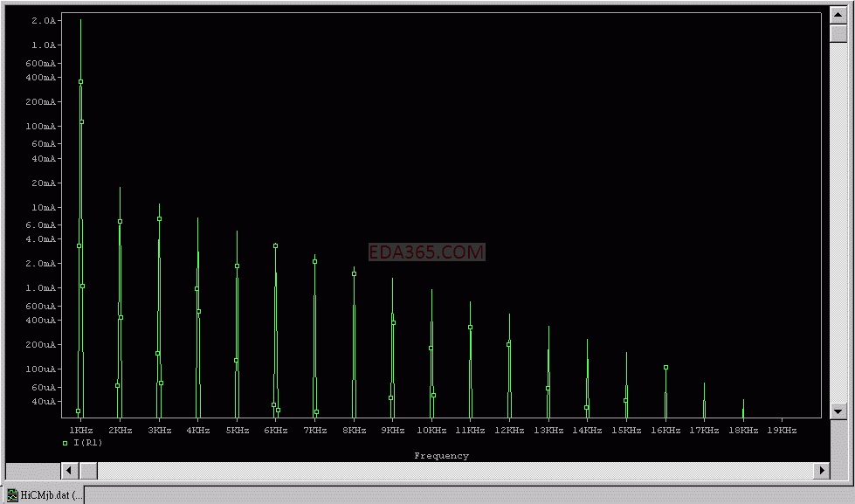Click the top marker on the 8KHz spike
Viewport: 855px width, 504px height.
click(354, 273)
